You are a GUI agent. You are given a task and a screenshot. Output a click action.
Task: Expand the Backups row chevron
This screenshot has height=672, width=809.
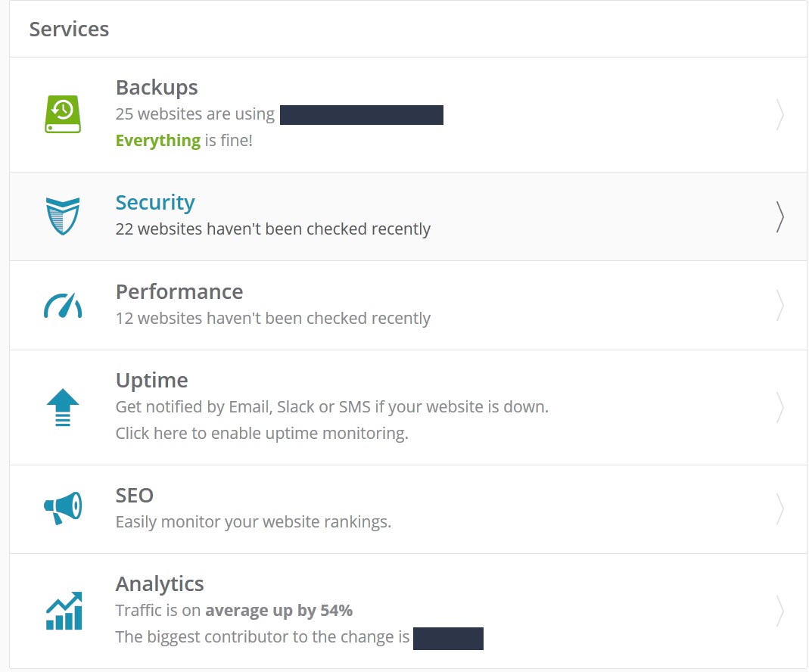pyautogui.click(x=779, y=115)
